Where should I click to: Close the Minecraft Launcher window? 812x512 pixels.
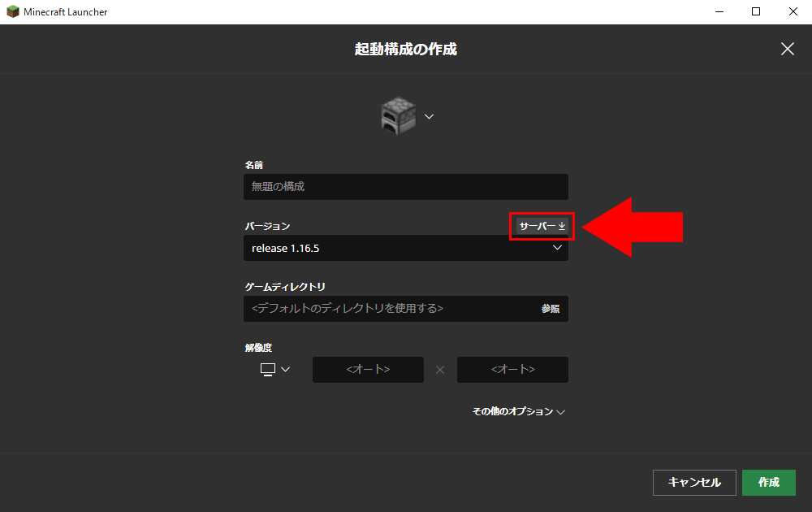pyautogui.click(x=793, y=11)
